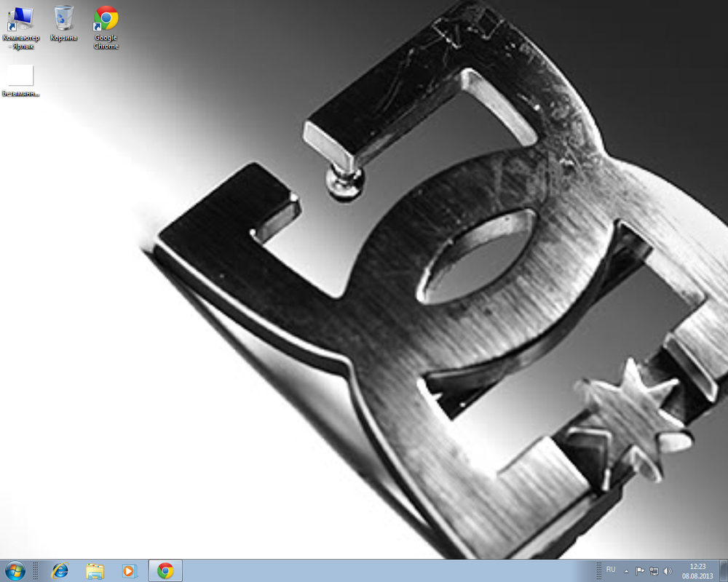This screenshot has width=728, height=582.
Task: Open the volume slider from the speaker icon
Action: (x=668, y=570)
